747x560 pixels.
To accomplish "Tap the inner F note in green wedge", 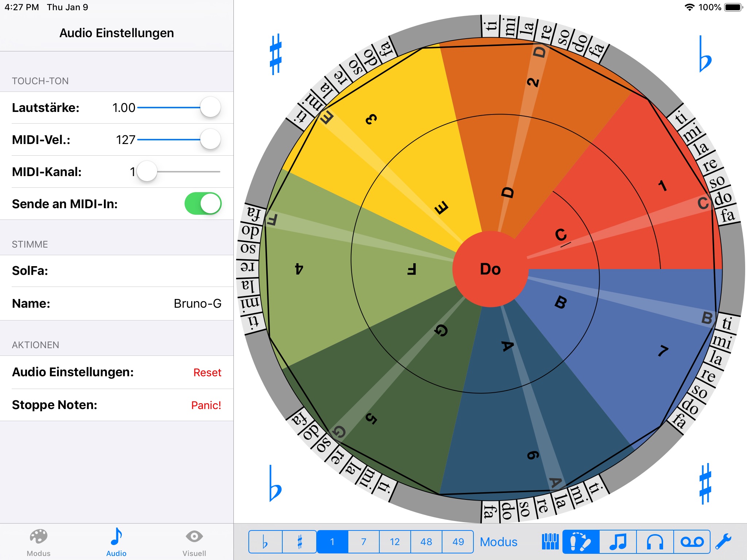I will pyautogui.click(x=412, y=269).
